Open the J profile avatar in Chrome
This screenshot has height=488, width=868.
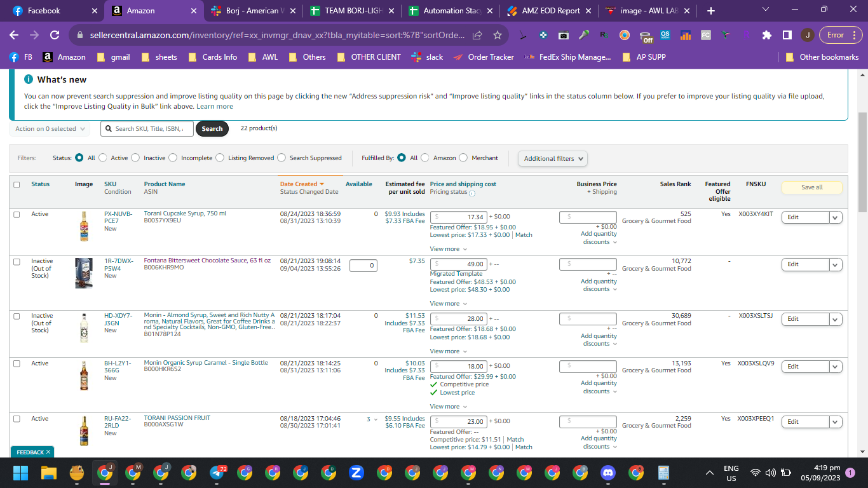coord(807,35)
